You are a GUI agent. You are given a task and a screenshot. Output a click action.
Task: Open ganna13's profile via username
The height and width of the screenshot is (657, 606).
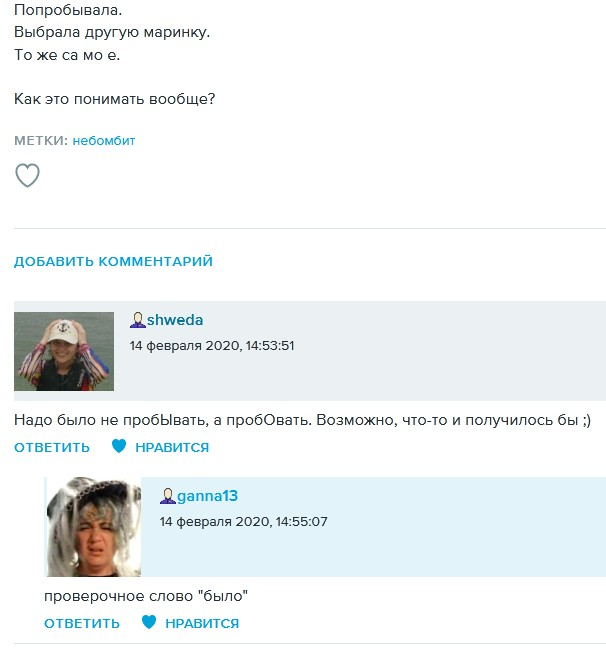pyautogui.click(x=207, y=496)
